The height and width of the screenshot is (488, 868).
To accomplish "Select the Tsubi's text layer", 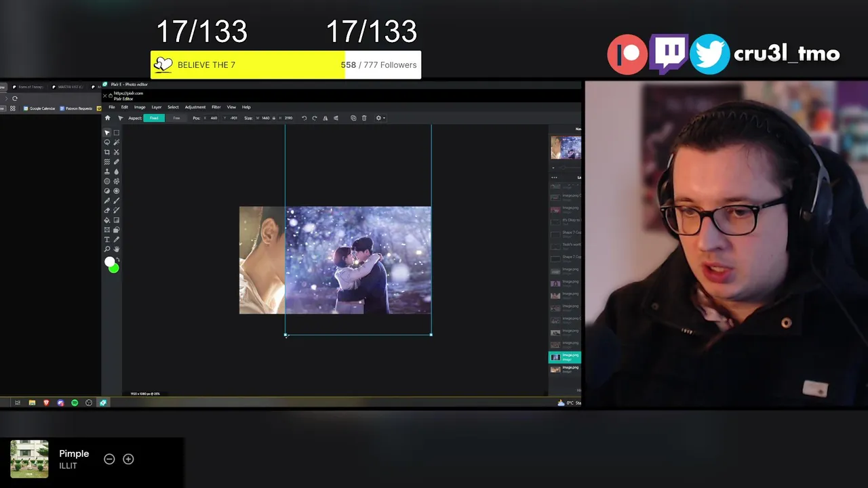I will [566, 245].
